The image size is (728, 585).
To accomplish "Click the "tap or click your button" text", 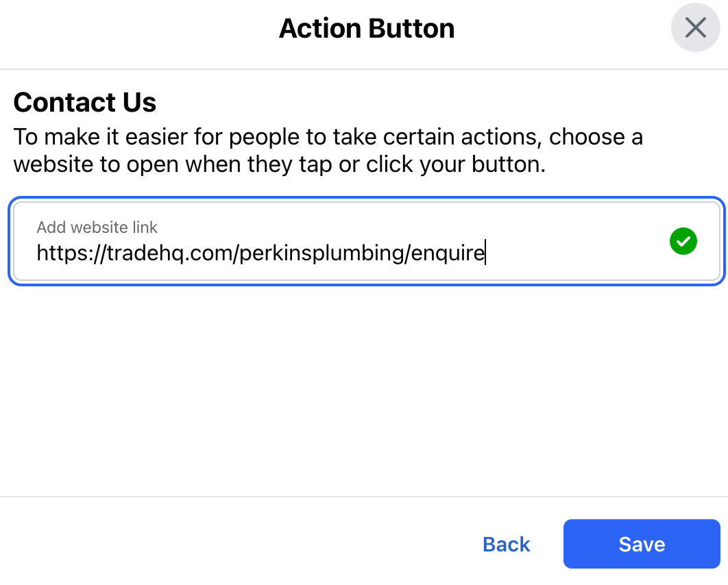I will tap(422, 164).
